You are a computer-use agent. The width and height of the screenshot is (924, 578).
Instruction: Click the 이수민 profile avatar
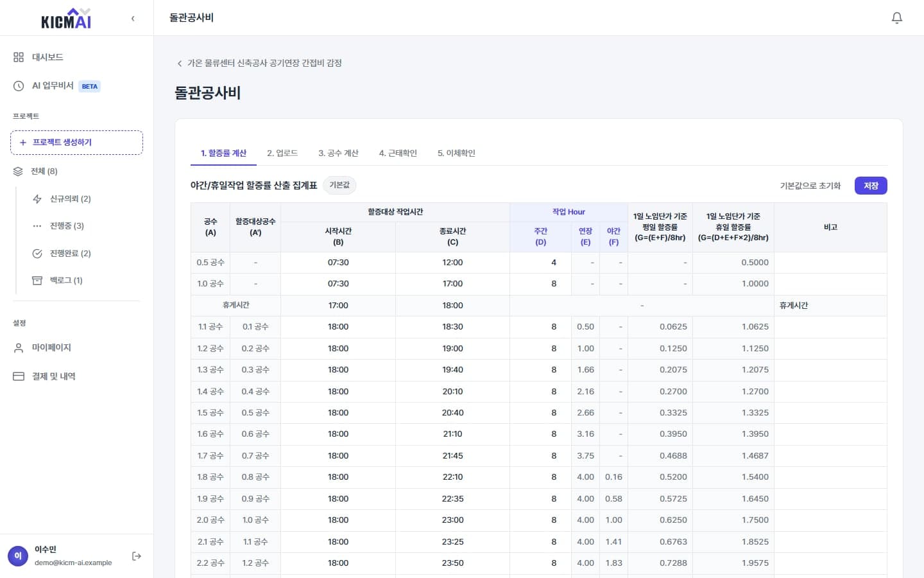coord(18,556)
